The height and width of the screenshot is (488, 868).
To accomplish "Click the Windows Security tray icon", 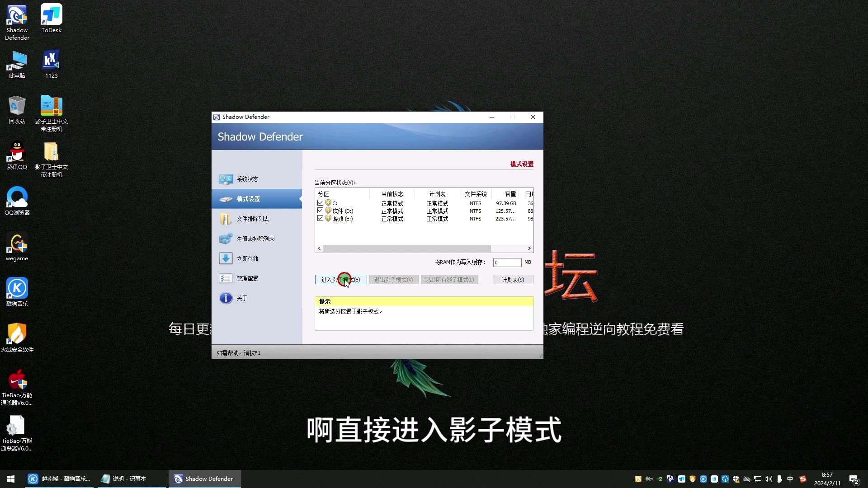I will (736, 479).
